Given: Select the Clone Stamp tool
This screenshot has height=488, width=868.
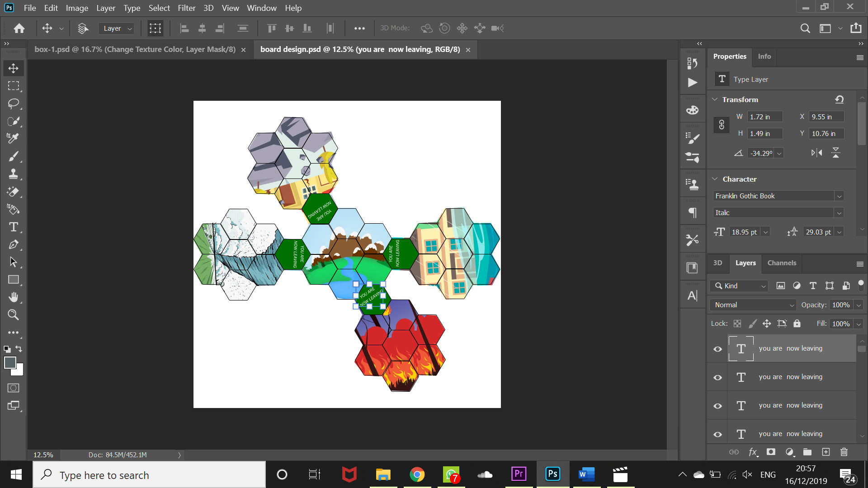Looking at the screenshot, I should [13, 174].
